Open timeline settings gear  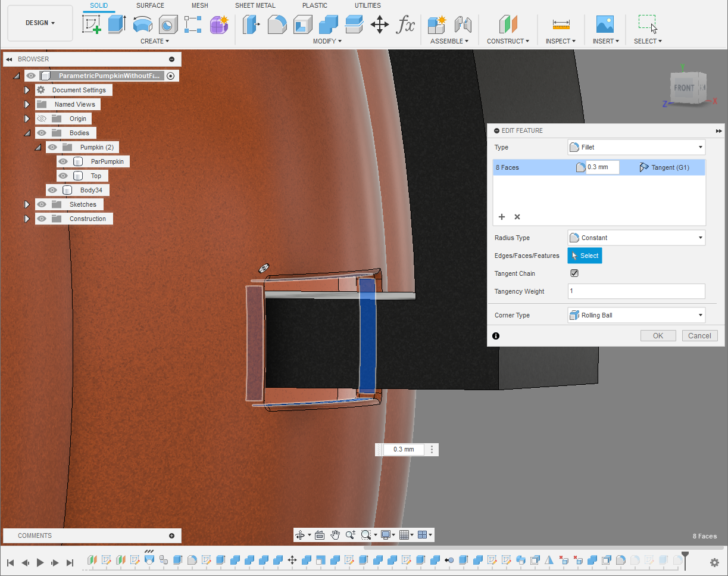click(x=714, y=562)
